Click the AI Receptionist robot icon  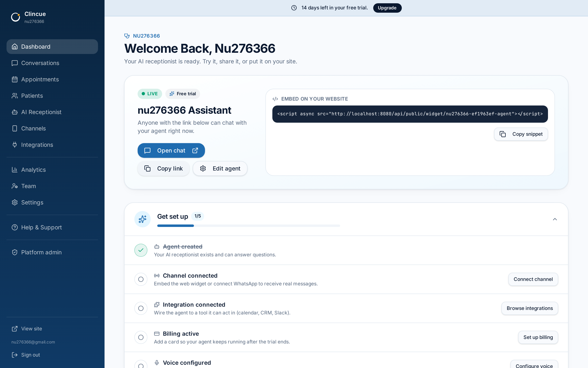click(15, 112)
